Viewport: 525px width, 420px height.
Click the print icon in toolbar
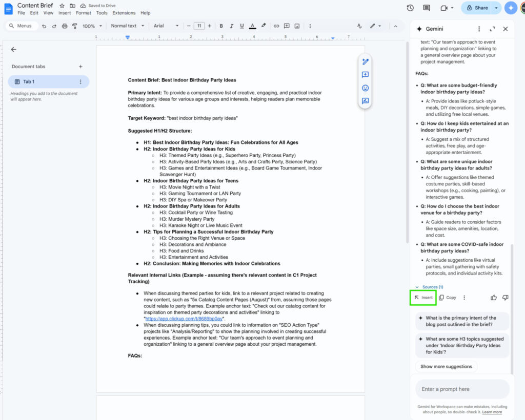[x=64, y=26]
